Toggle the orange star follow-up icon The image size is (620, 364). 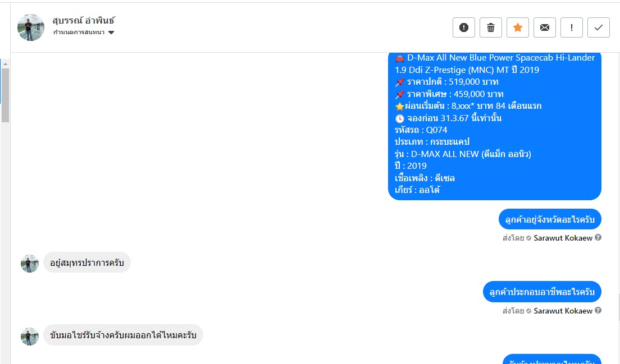pos(518,27)
